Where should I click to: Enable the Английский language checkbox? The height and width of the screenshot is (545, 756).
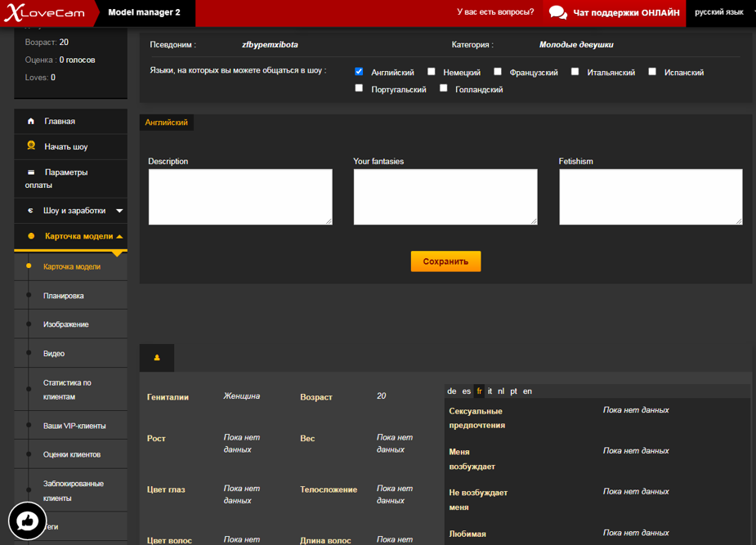[x=359, y=71]
